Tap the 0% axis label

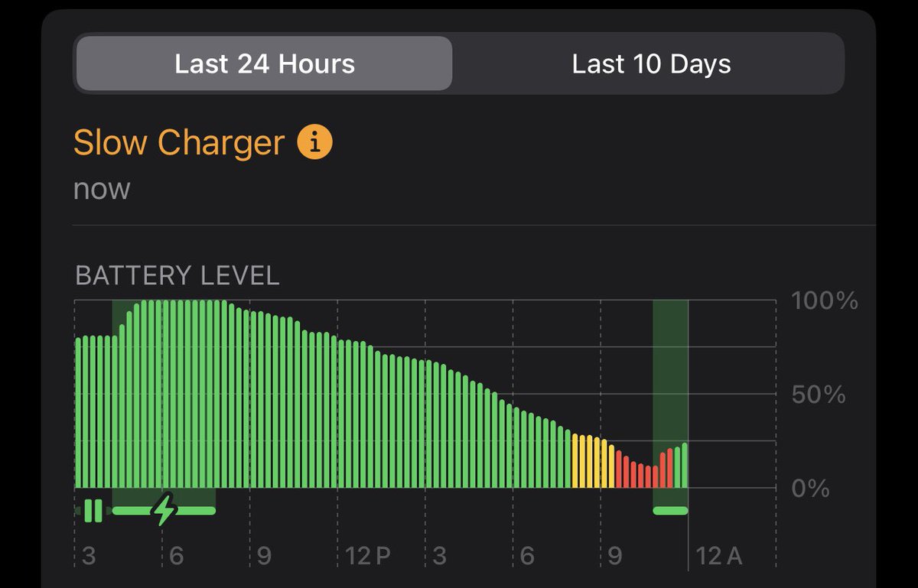(x=811, y=488)
